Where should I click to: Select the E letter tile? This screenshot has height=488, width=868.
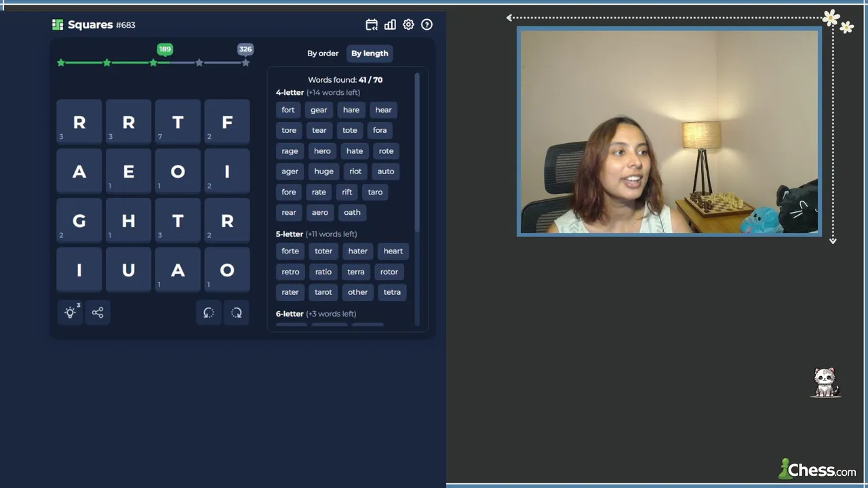click(x=128, y=171)
